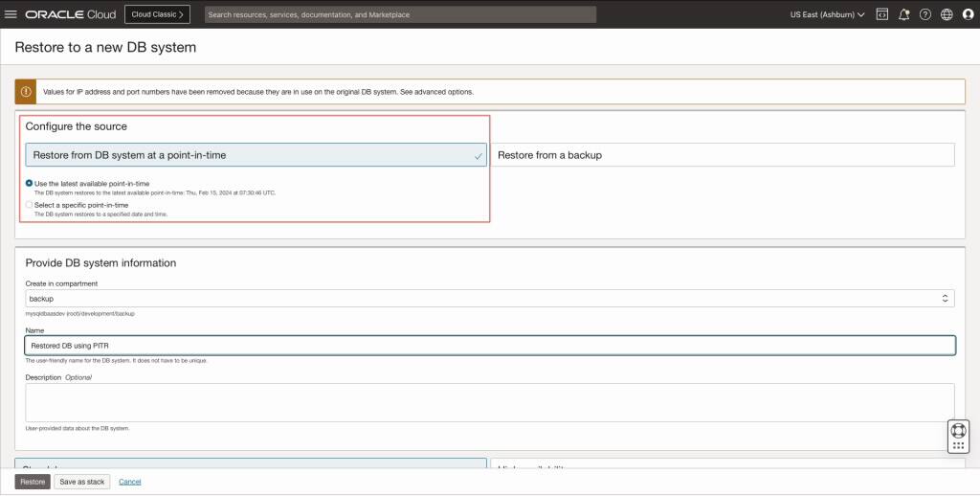Click the Oracle Cloud logo

coord(71,14)
